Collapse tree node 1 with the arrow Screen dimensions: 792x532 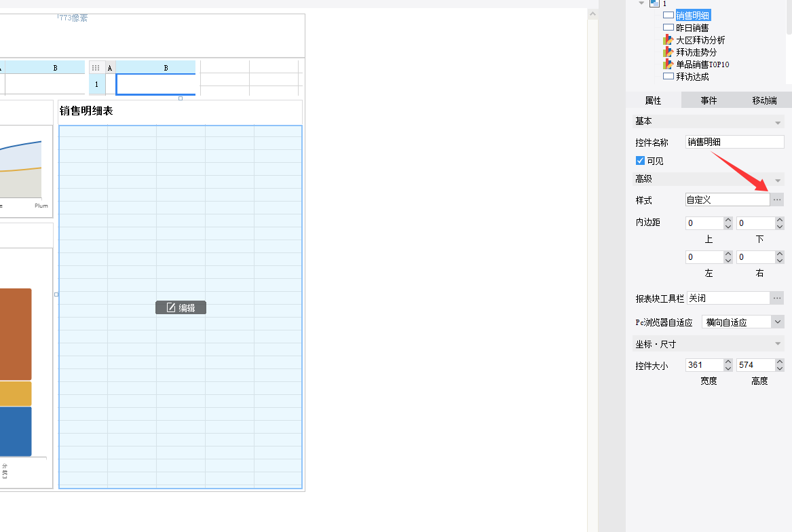(x=641, y=3)
